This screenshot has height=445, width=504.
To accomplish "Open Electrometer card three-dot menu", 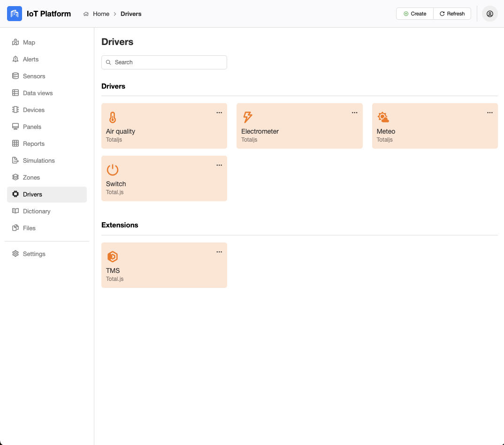I will tap(355, 113).
